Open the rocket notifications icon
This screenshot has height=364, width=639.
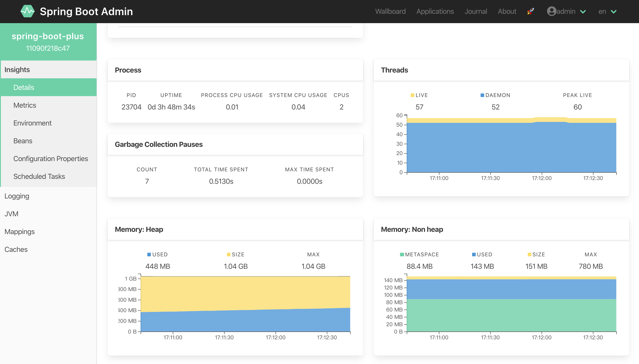[530, 11]
